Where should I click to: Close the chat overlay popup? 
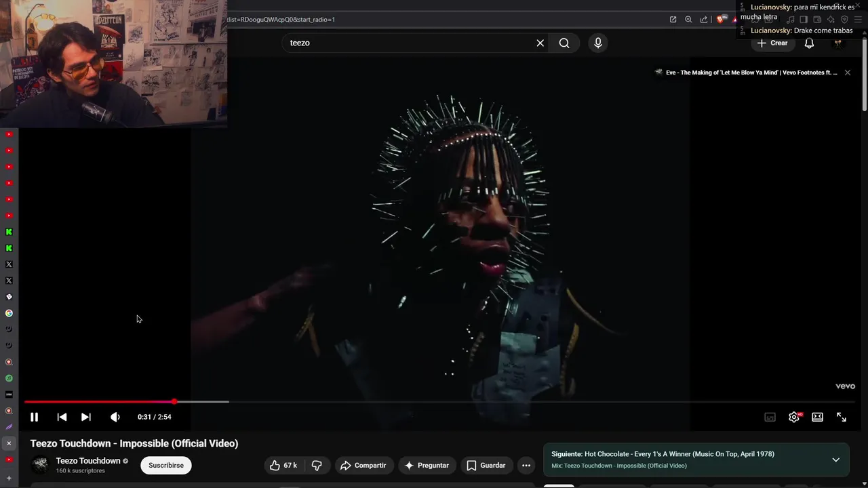click(857, 5)
